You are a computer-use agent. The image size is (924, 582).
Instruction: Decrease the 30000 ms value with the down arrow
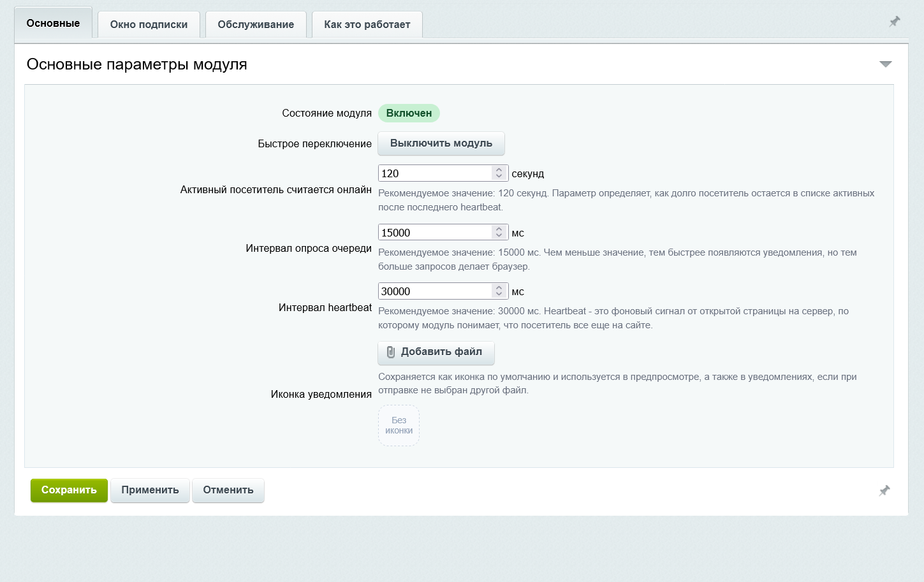[x=499, y=295]
